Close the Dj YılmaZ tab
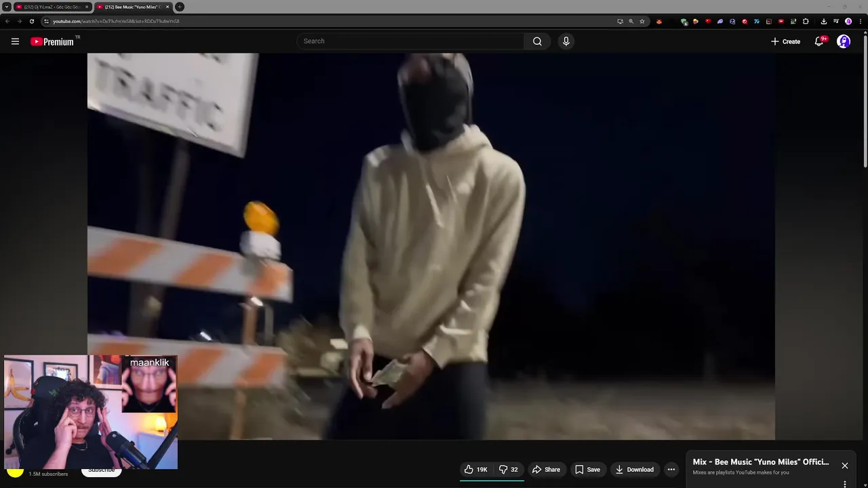Viewport: 868px width, 488px height. pyautogui.click(x=87, y=7)
